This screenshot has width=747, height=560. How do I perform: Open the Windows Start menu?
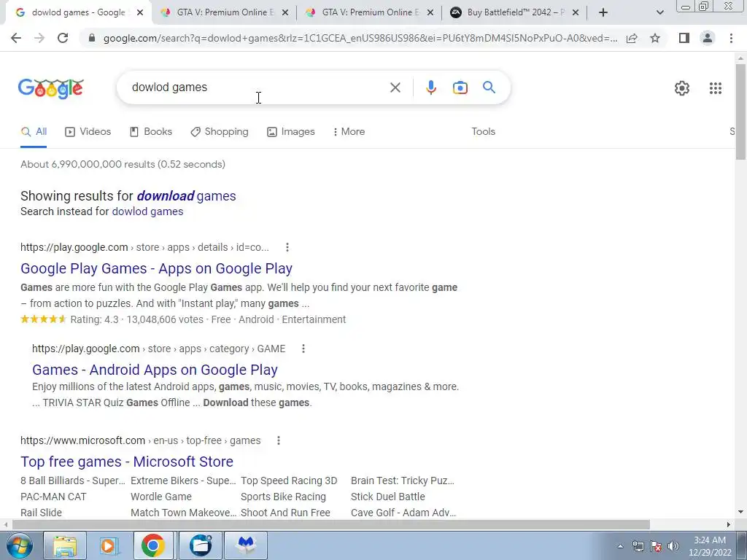point(20,545)
